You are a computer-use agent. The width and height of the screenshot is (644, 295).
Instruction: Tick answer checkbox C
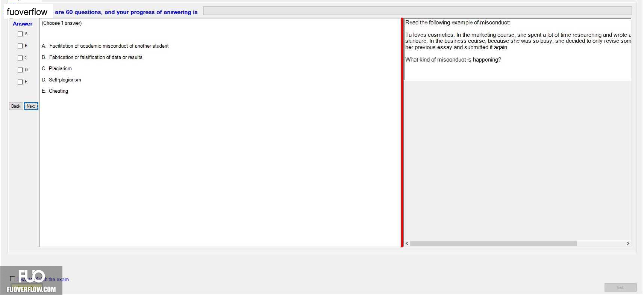(20, 58)
